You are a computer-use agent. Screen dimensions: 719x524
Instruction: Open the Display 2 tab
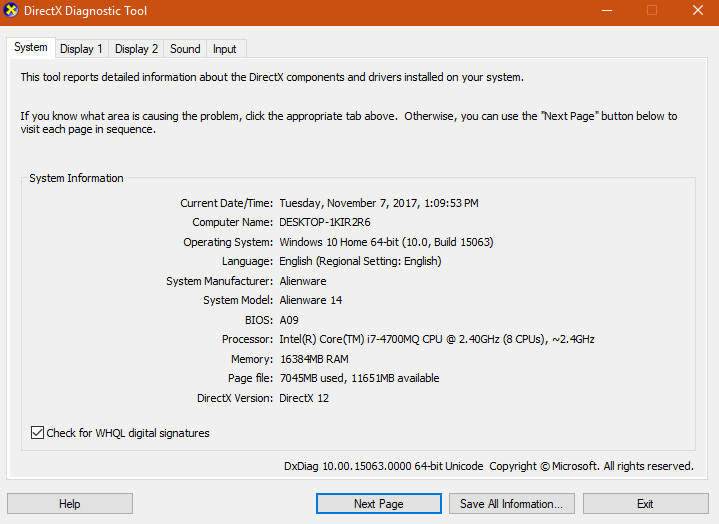(x=136, y=49)
